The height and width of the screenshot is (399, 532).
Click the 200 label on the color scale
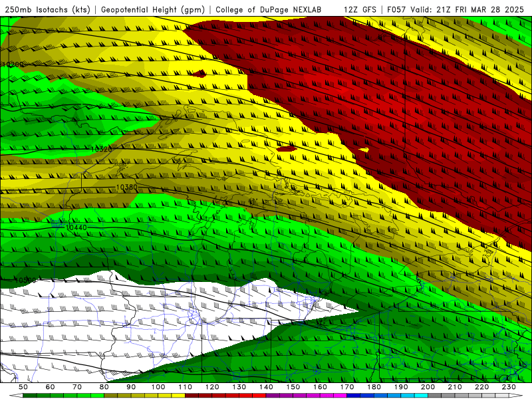[x=428, y=387]
